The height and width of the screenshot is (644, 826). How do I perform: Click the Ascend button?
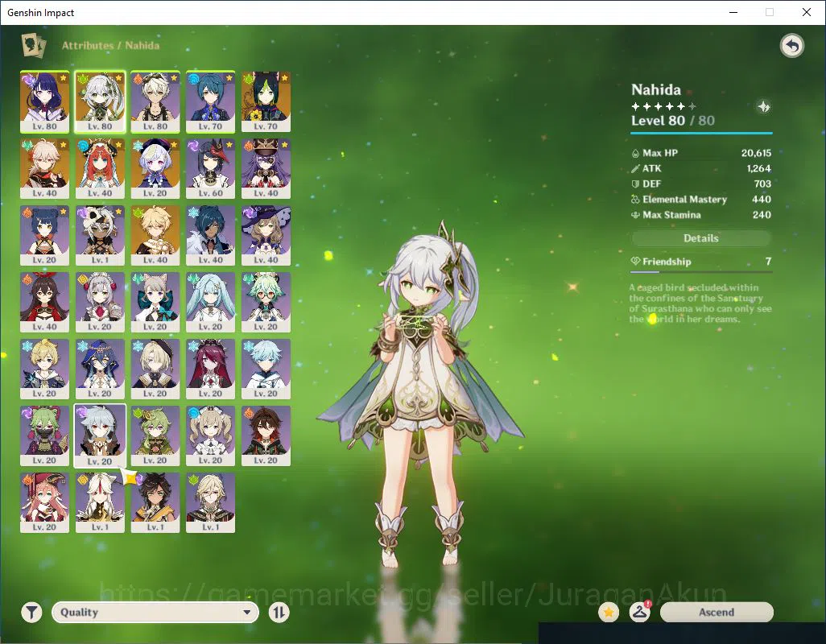click(717, 613)
